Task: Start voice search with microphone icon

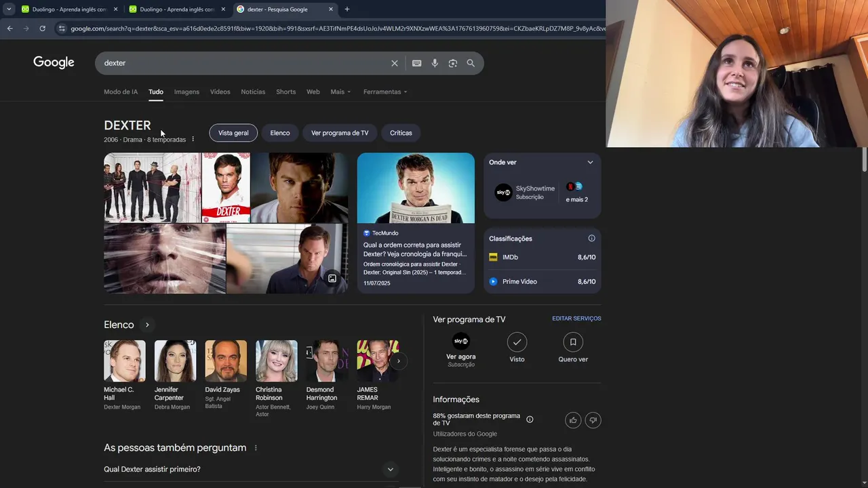Action: (435, 63)
